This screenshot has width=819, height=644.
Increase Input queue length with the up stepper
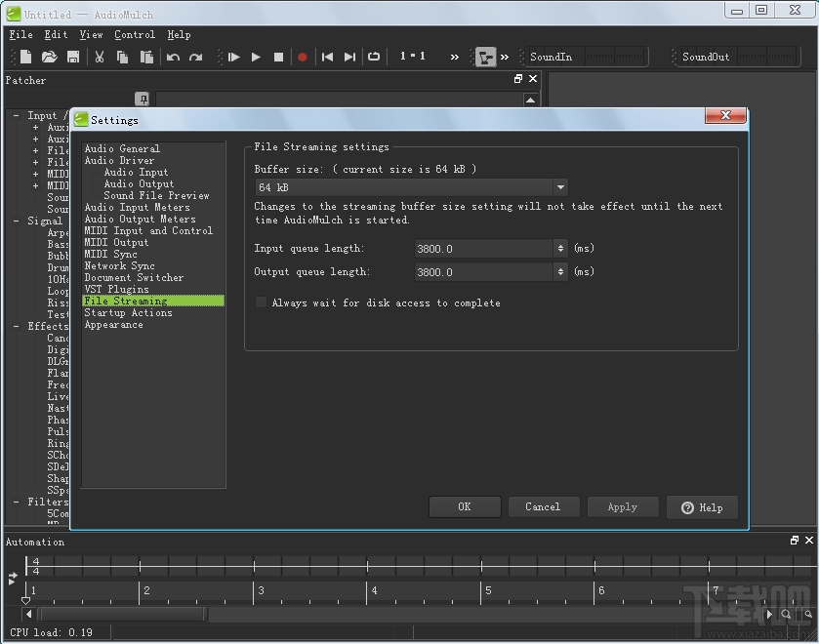pyautogui.click(x=561, y=245)
